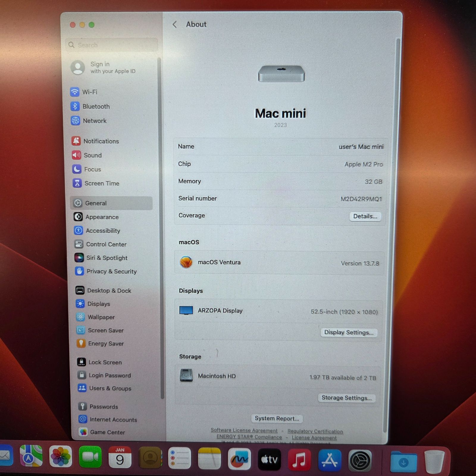
Task: Click Details next to Coverage
Action: pyautogui.click(x=365, y=216)
